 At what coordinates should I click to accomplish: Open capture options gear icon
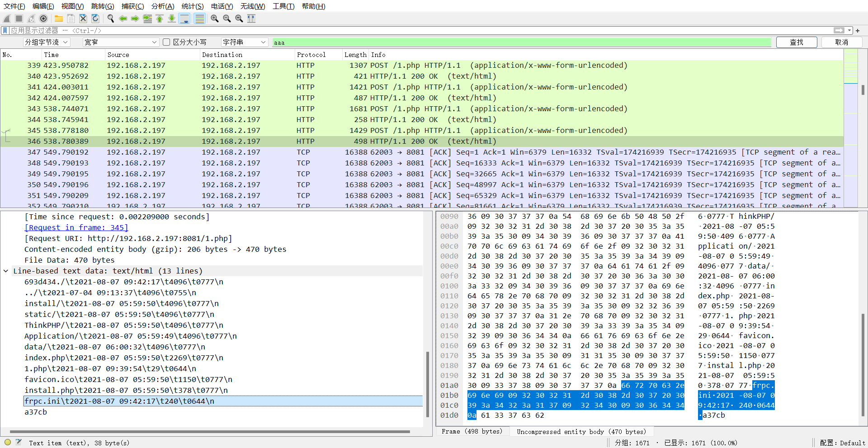[43, 19]
